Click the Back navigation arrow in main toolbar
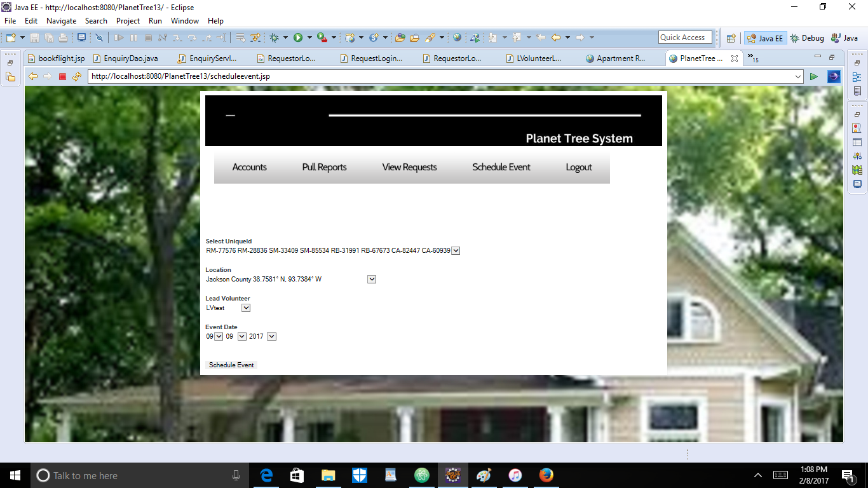 556,37
